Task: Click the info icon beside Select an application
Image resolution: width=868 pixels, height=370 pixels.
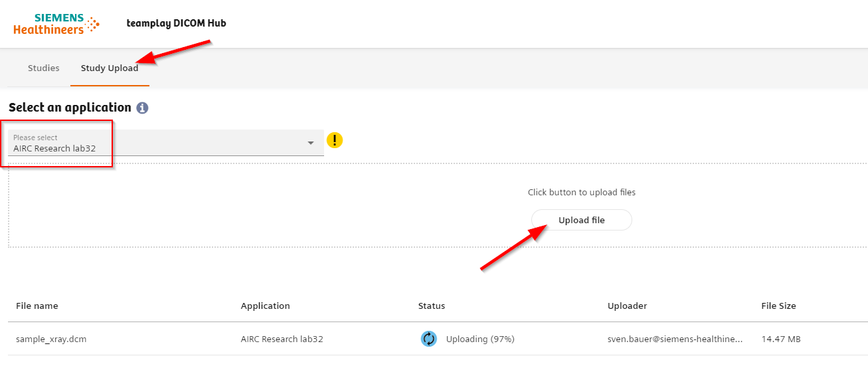Action: pos(142,108)
